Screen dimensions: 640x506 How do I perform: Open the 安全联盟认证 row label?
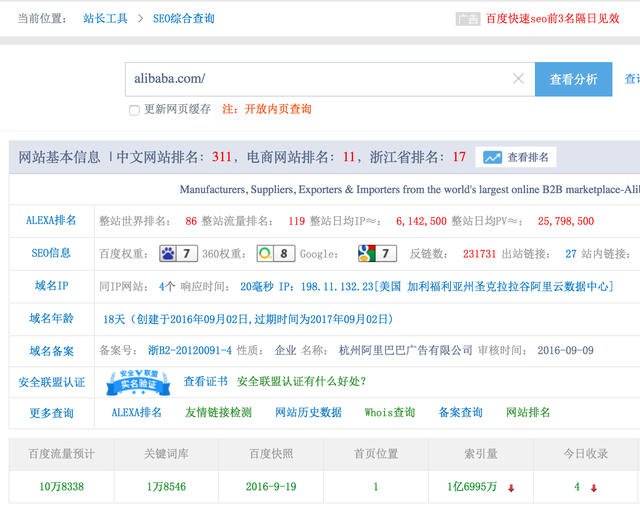pos(51,382)
